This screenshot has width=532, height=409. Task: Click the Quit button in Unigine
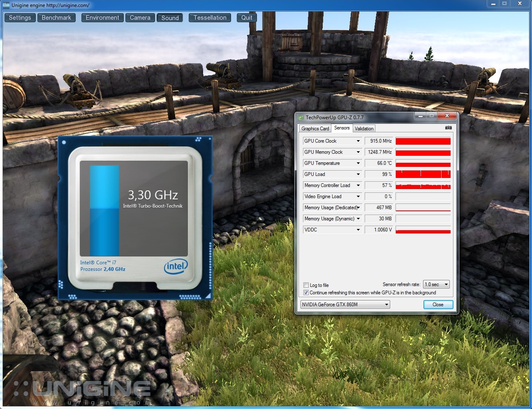[247, 18]
